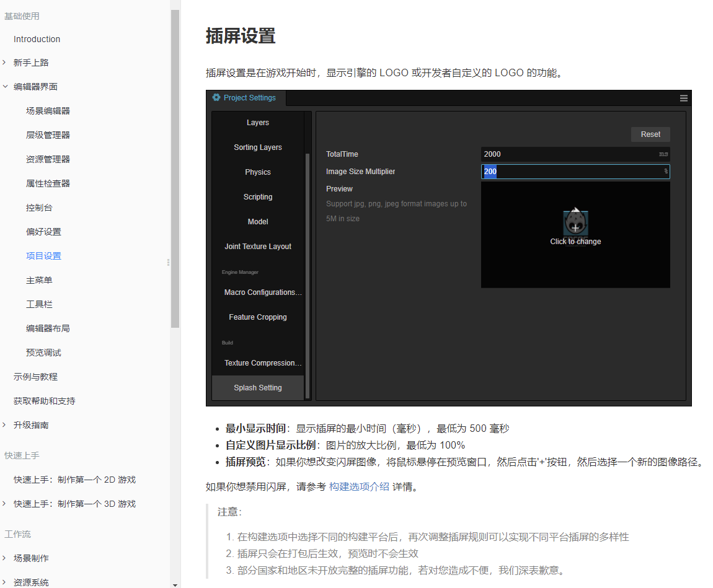Click the Reset button
This screenshot has width=713, height=588.
650,134
